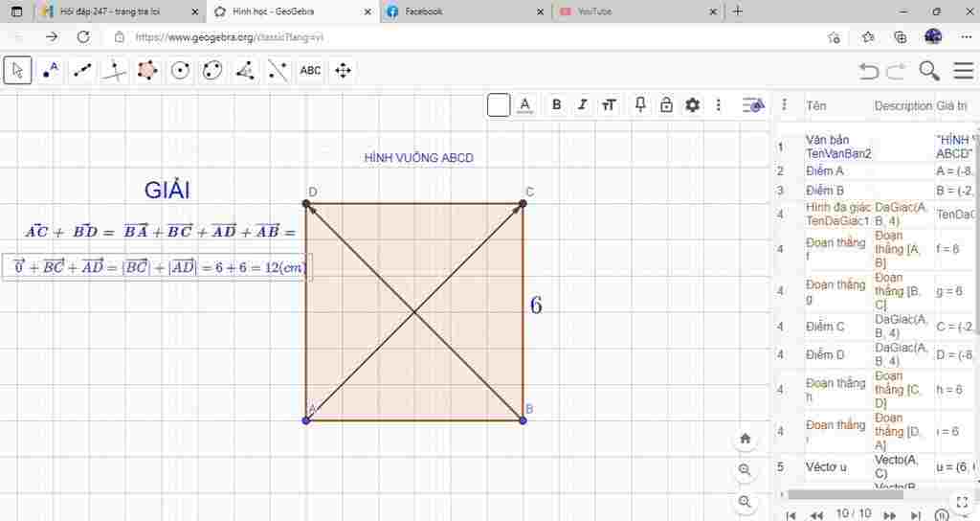Image resolution: width=980 pixels, height=521 pixels.
Task: Toggle bold on selected text
Action: point(556,105)
